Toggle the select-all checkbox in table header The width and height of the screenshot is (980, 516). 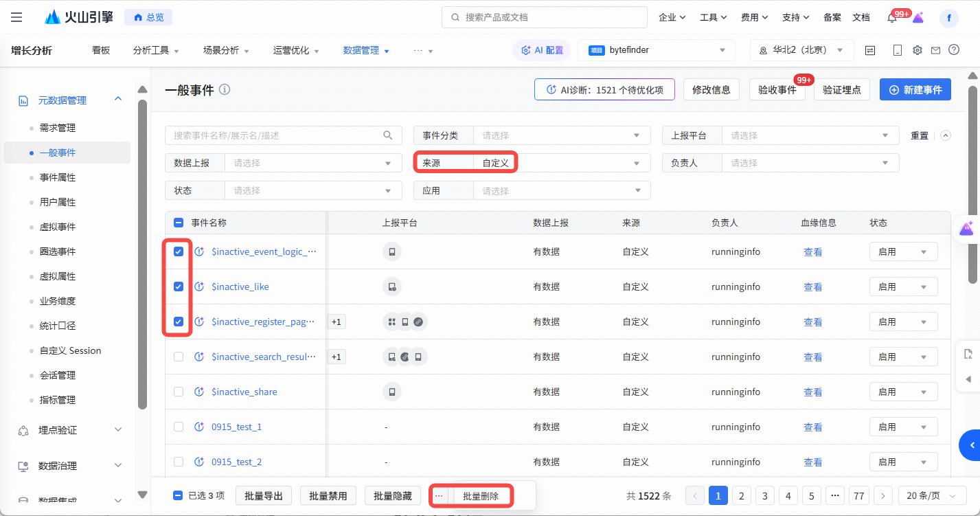179,223
